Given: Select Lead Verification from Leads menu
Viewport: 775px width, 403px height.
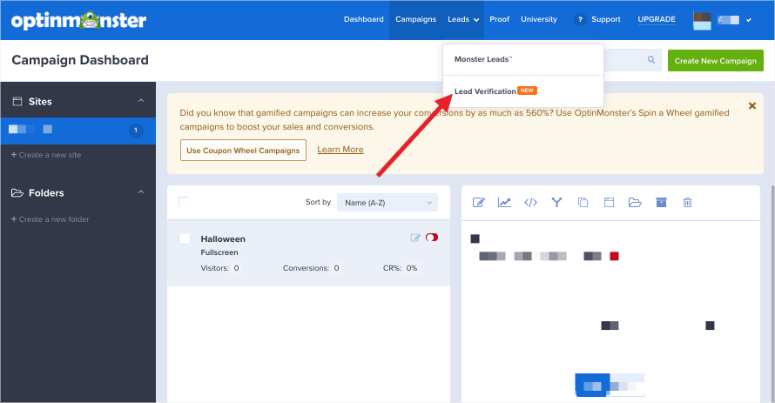Looking at the screenshot, I should coord(486,91).
